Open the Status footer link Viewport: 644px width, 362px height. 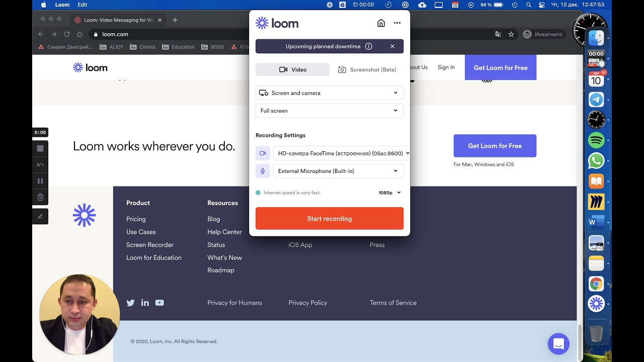tap(216, 245)
